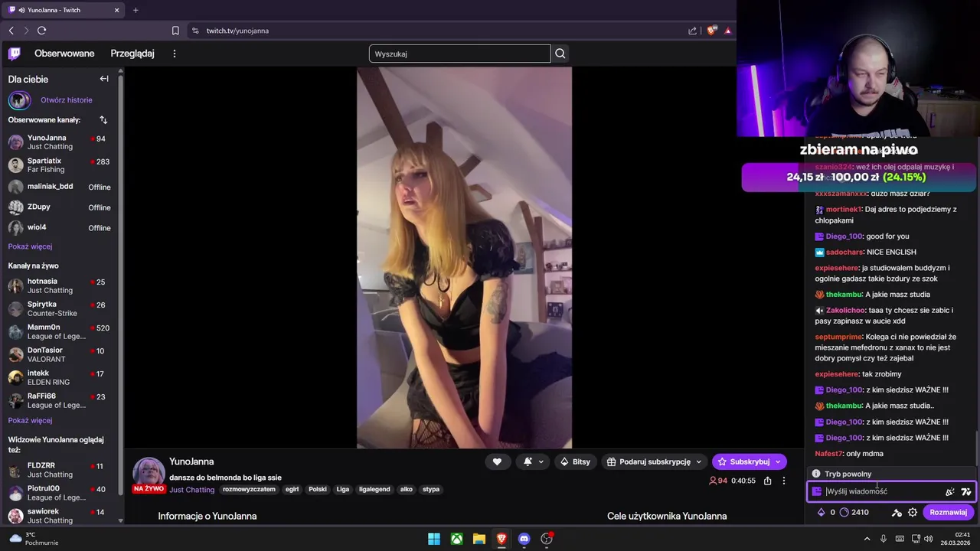The width and height of the screenshot is (980, 551).
Task: Open Discord from the taskbar
Action: point(524,539)
